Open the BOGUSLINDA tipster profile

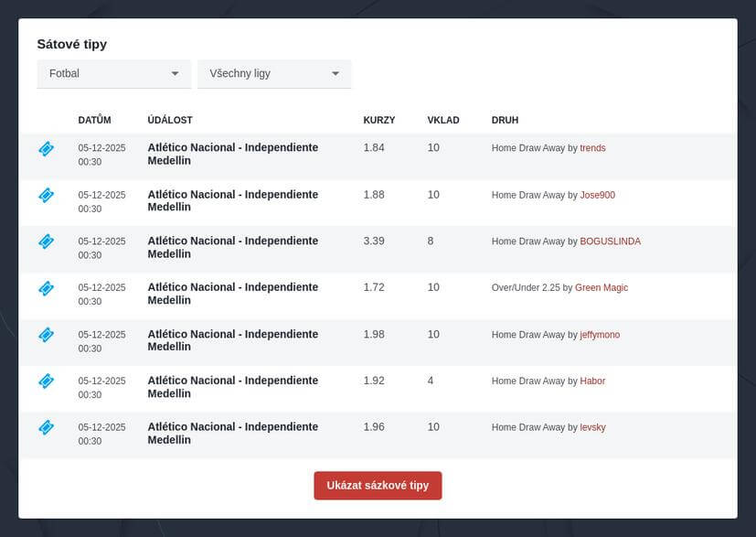coord(610,242)
